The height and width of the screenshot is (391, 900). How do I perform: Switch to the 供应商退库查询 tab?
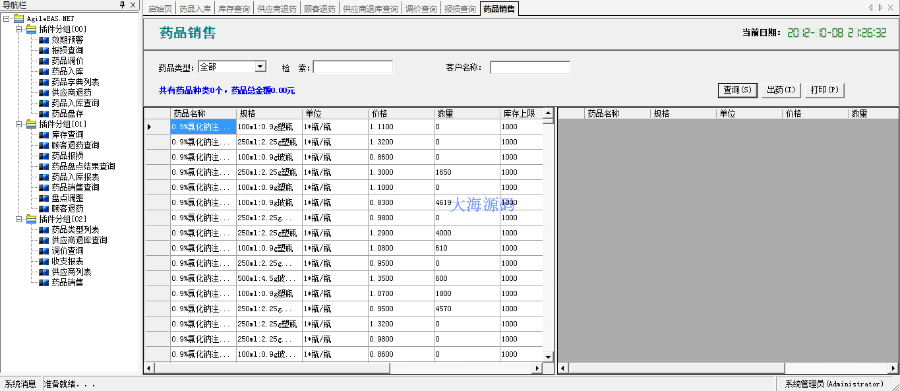click(370, 9)
